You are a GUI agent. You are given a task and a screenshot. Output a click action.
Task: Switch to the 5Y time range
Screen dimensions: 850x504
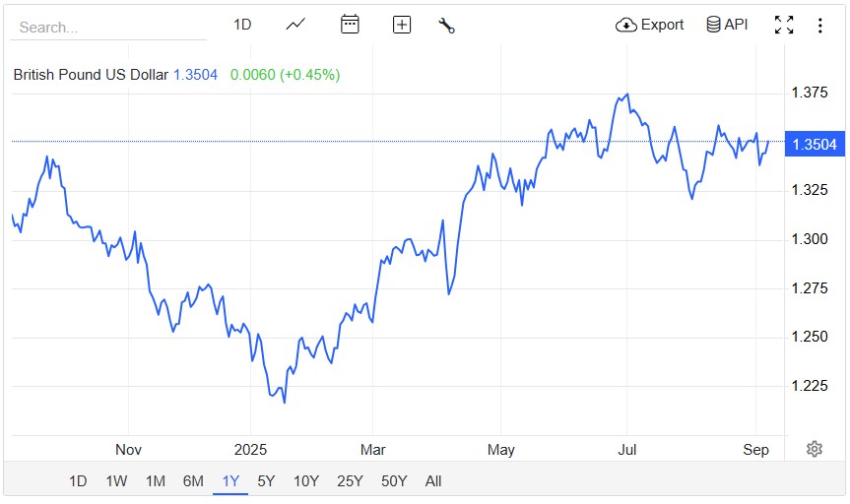[x=266, y=481]
